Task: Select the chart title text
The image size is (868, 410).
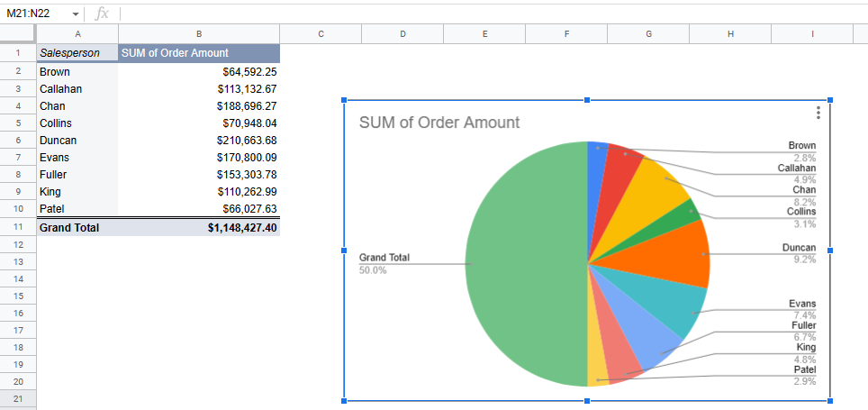Action: (439, 123)
